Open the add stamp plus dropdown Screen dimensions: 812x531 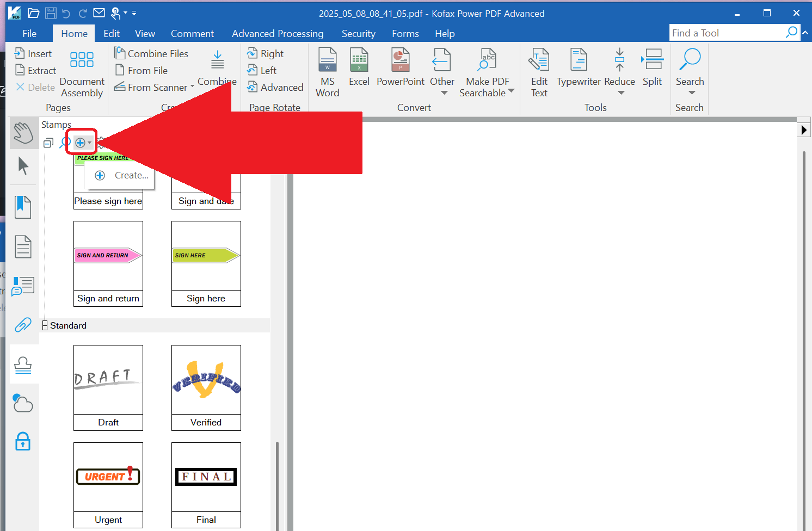[x=83, y=143]
